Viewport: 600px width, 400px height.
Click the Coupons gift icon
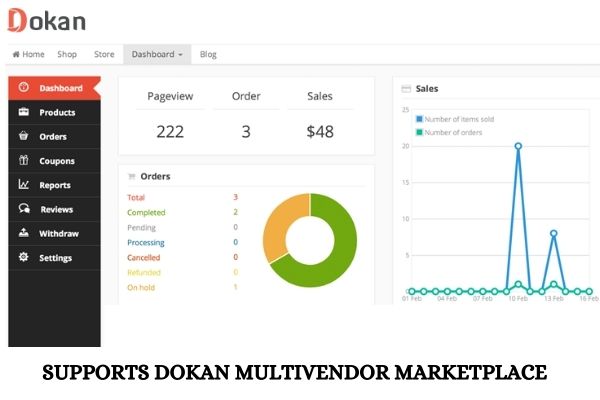click(x=24, y=160)
